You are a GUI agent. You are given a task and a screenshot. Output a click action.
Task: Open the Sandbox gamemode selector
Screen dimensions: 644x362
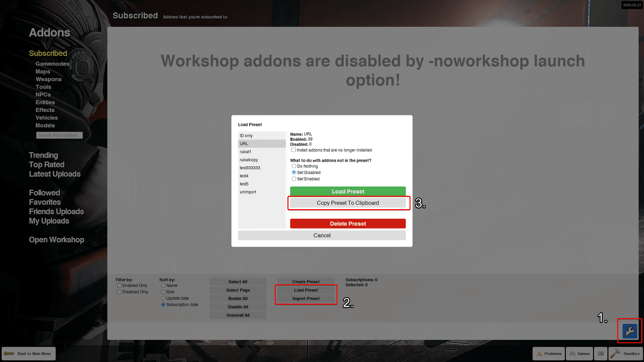click(625, 354)
